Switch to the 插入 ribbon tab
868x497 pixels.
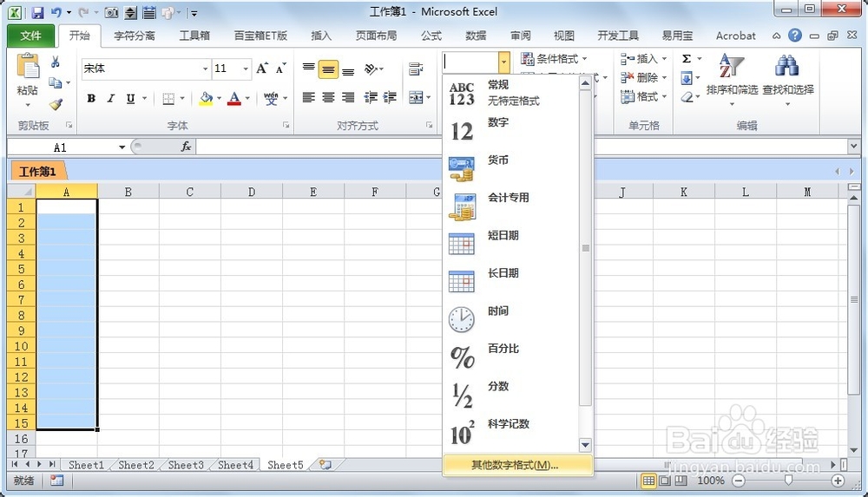coord(321,36)
